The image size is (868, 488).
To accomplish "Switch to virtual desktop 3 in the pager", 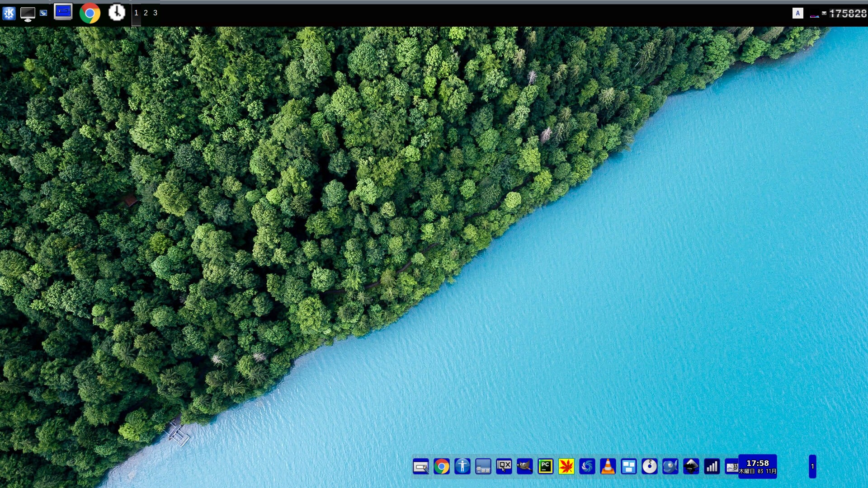I will coord(155,13).
